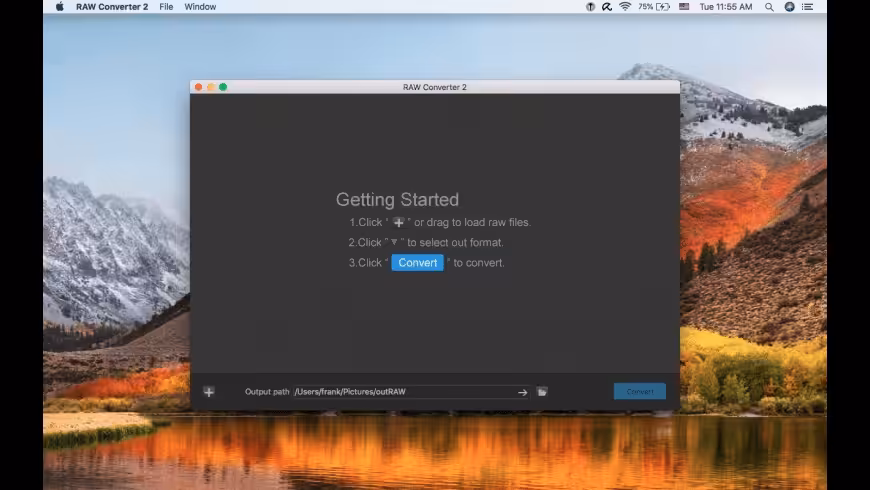Image resolution: width=870 pixels, height=490 pixels.
Task: Click the blue Convert sample in step three
Action: pyautogui.click(x=418, y=262)
